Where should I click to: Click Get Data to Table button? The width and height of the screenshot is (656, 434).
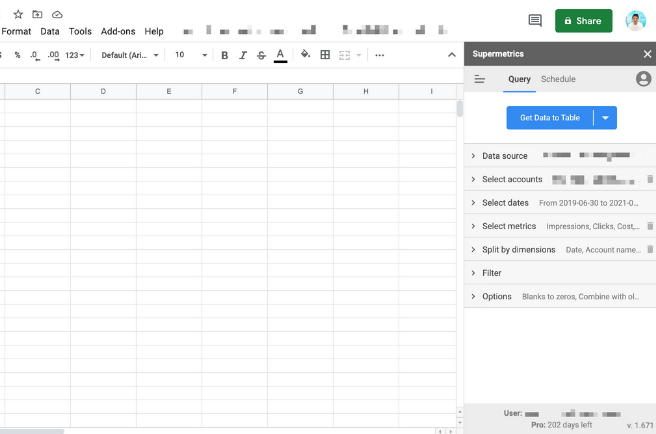point(550,118)
